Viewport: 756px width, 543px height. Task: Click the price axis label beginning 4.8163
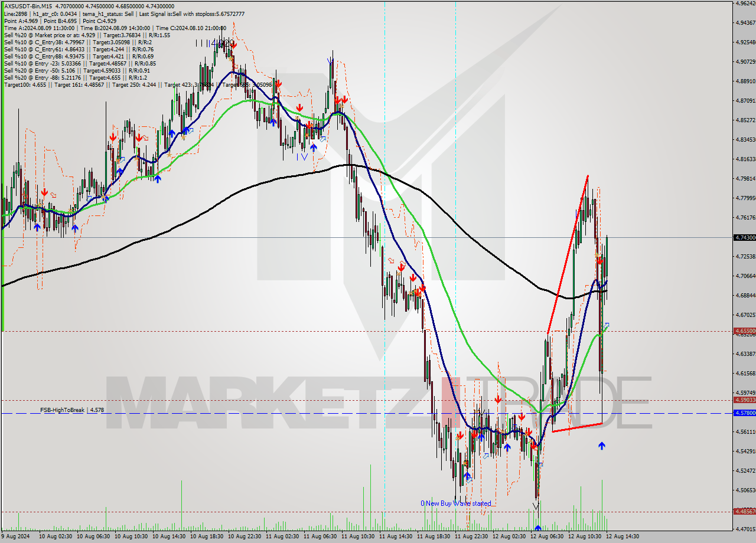pos(745,159)
